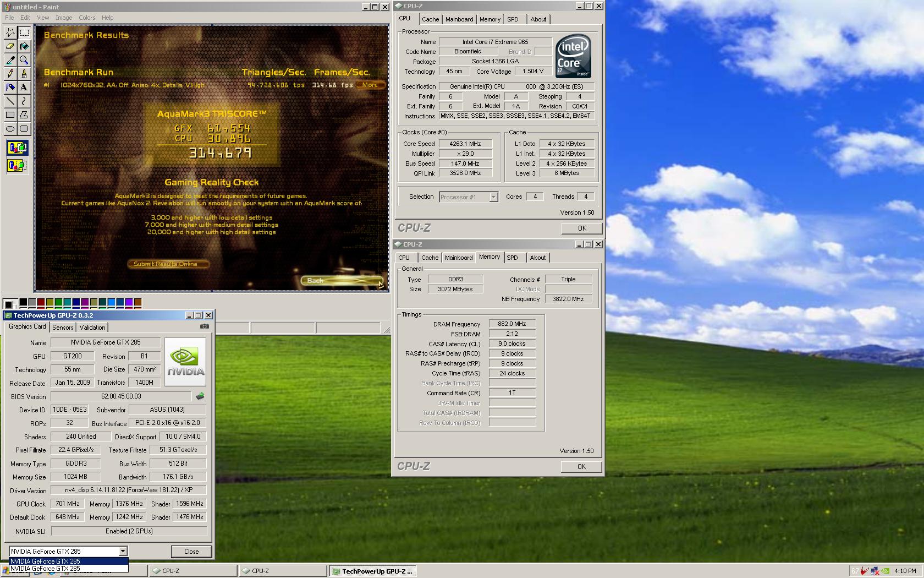This screenshot has width=924, height=578.
Task: Choose the highlighted NVIDIA GeForce GTX 285 entry
Action: [x=69, y=561]
